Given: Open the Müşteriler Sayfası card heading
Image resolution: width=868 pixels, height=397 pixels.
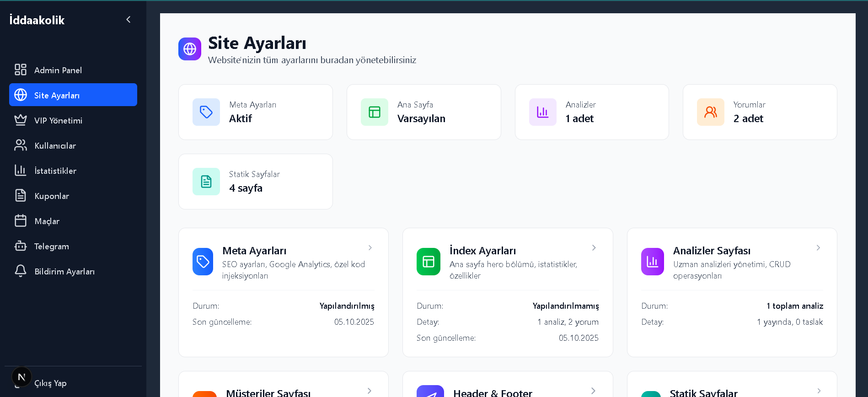Looking at the screenshot, I should coord(268,393).
